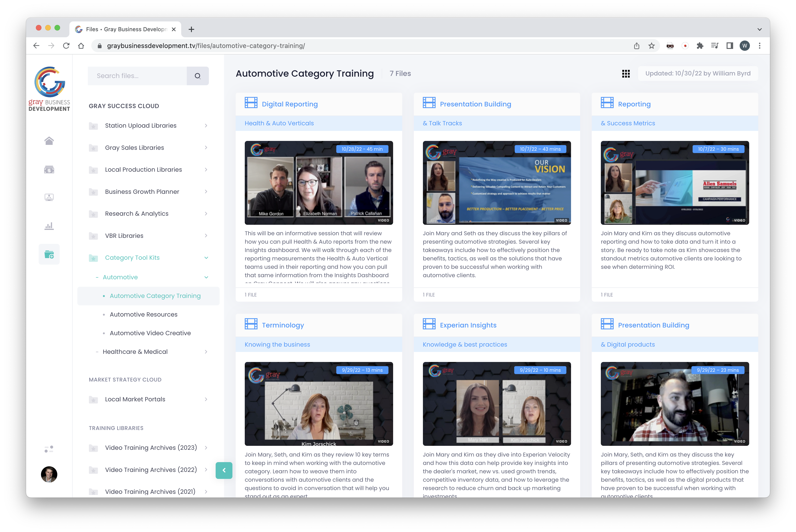Play the 9/29/22 23 mins video thumbnail

675,404
